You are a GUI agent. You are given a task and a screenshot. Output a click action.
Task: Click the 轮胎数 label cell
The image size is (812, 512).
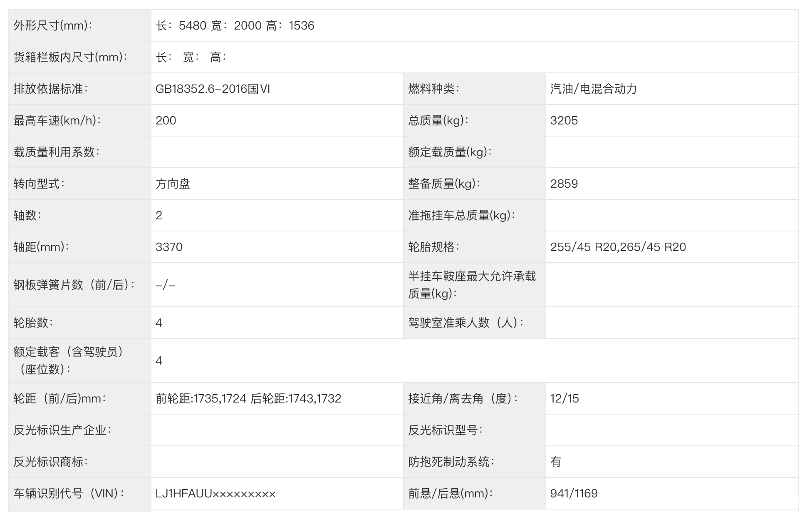(33, 323)
